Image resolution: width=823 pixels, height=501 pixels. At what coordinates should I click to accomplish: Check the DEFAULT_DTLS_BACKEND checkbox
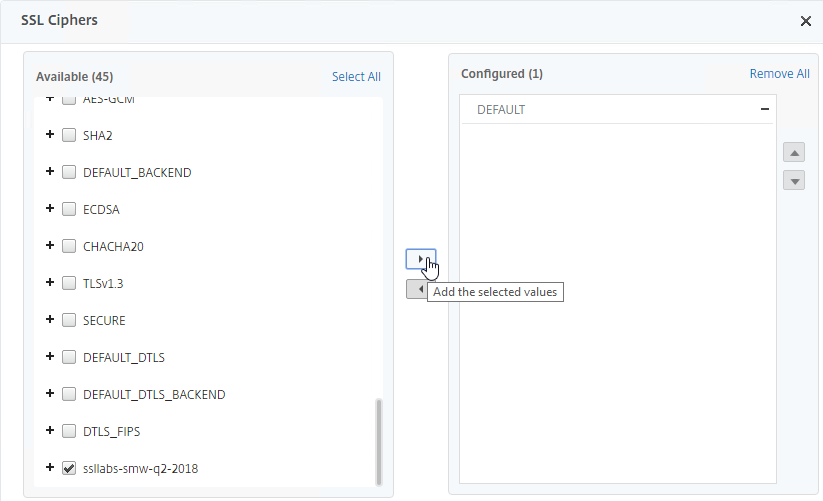[69, 394]
